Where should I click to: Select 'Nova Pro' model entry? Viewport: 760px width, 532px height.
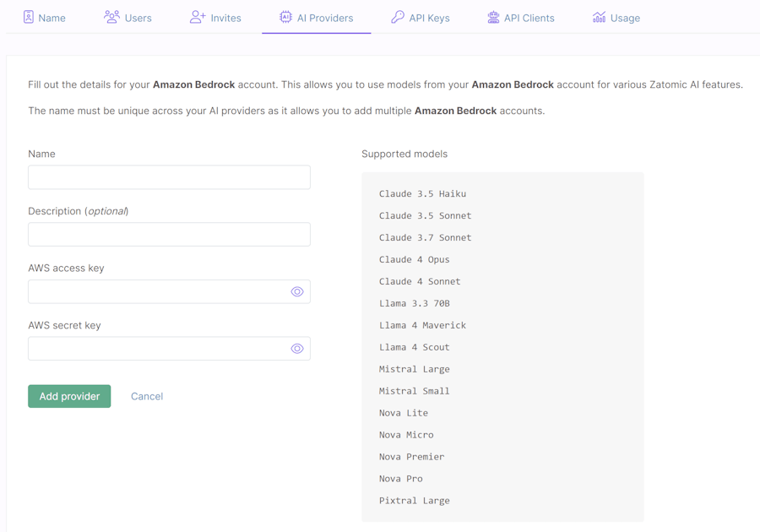point(401,479)
